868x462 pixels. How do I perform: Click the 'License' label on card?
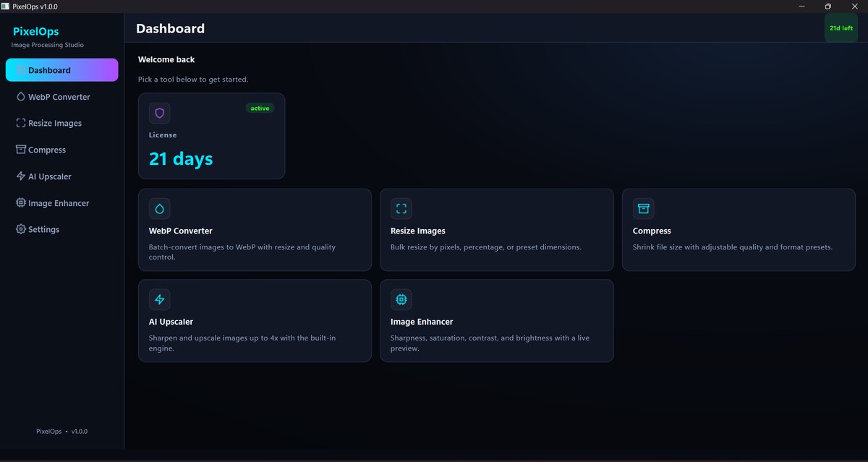click(163, 135)
